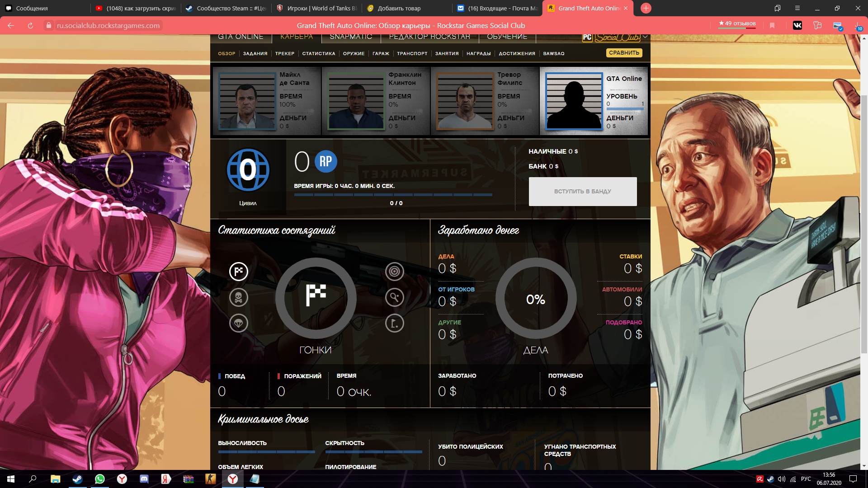Open WinRAR from the taskbar
The height and width of the screenshot is (488, 868).
point(189,479)
